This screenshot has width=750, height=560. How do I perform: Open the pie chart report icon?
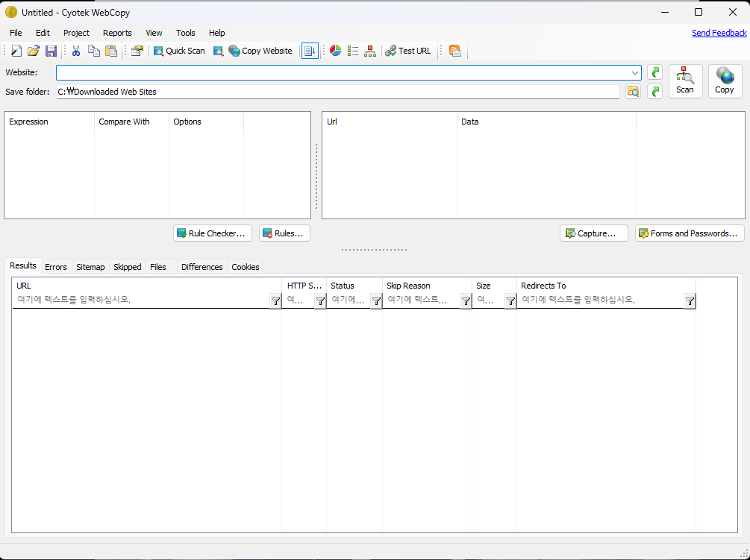pyautogui.click(x=335, y=51)
